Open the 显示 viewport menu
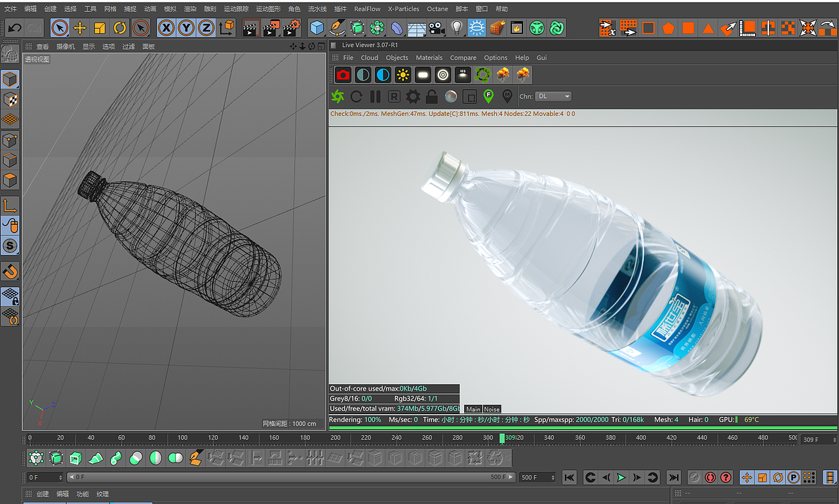 click(88, 47)
